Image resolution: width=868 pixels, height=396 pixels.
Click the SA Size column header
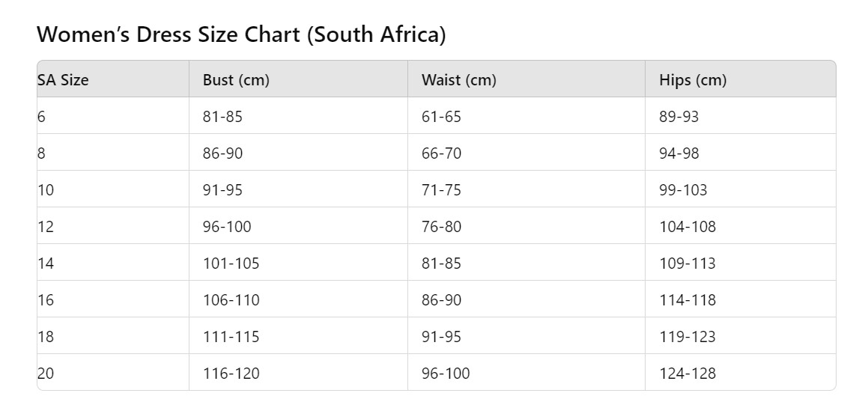click(63, 80)
